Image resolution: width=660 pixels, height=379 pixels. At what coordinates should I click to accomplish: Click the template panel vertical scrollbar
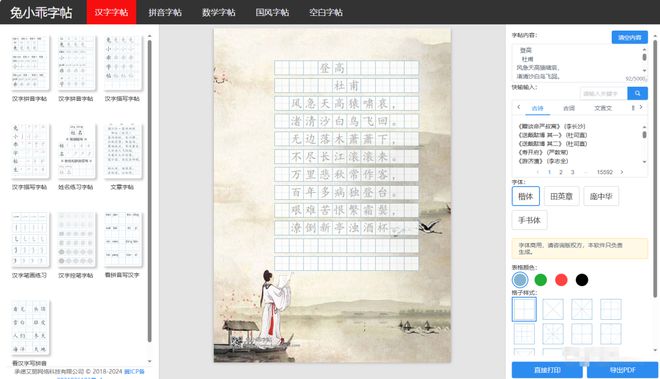coord(149,191)
